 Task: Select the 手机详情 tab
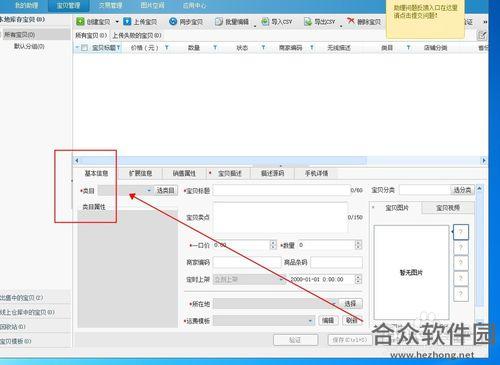pos(316,173)
